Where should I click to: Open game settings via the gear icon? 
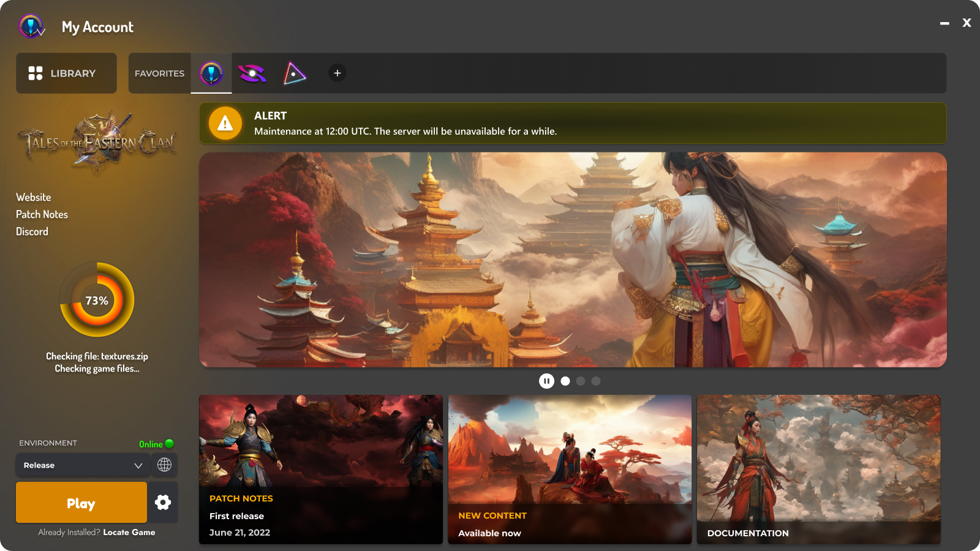point(163,502)
